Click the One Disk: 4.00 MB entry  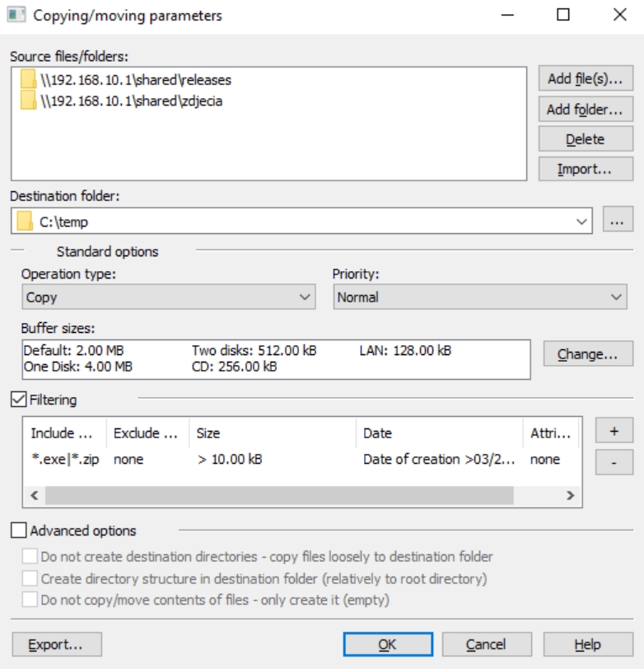(x=77, y=367)
